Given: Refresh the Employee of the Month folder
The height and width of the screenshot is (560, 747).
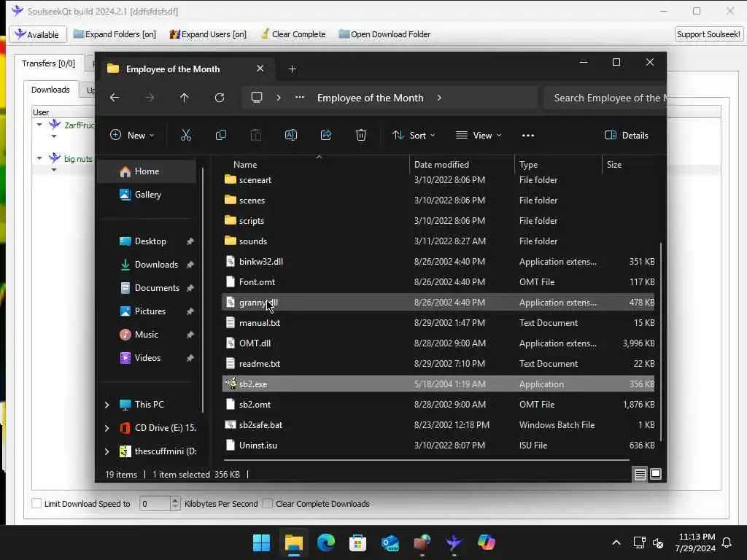Looking at the screenshot, I should pyautogui.click(x=219, y=98).
